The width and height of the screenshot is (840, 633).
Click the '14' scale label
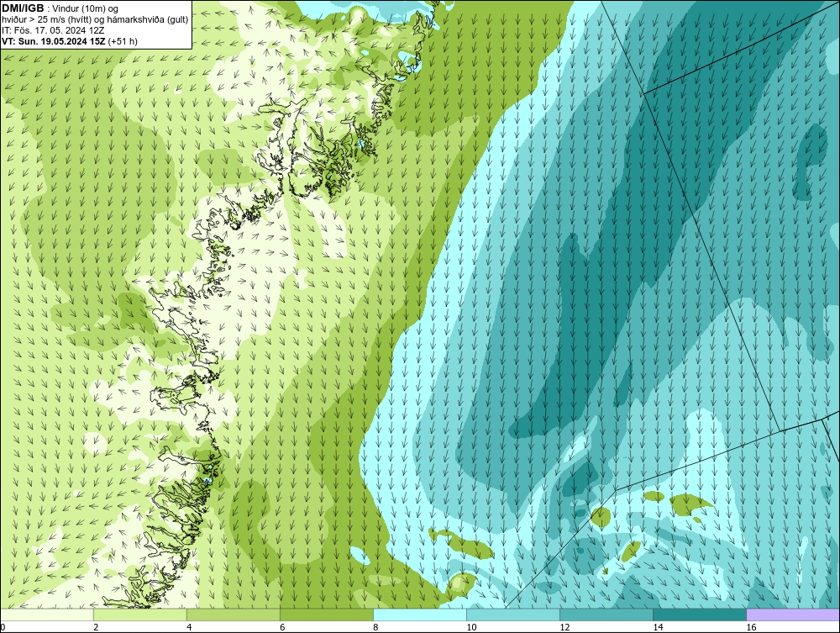pyautogui.click(x=658, y=627)
